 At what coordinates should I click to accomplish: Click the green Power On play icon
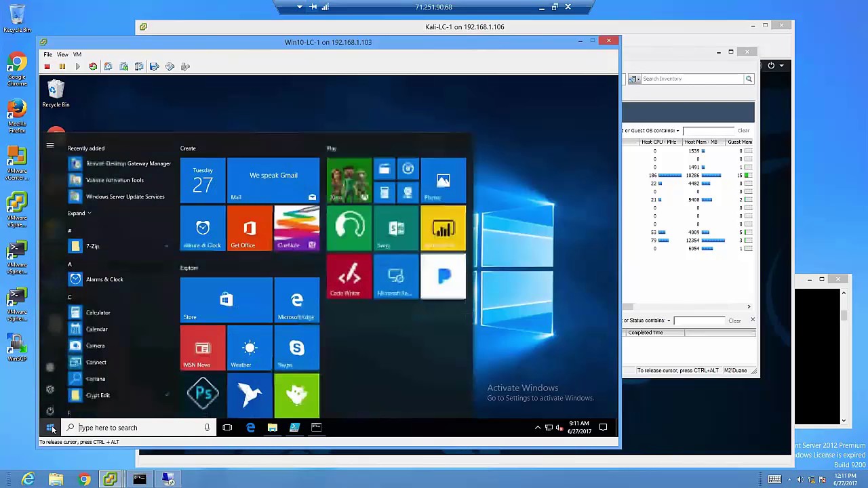[77, 66]
